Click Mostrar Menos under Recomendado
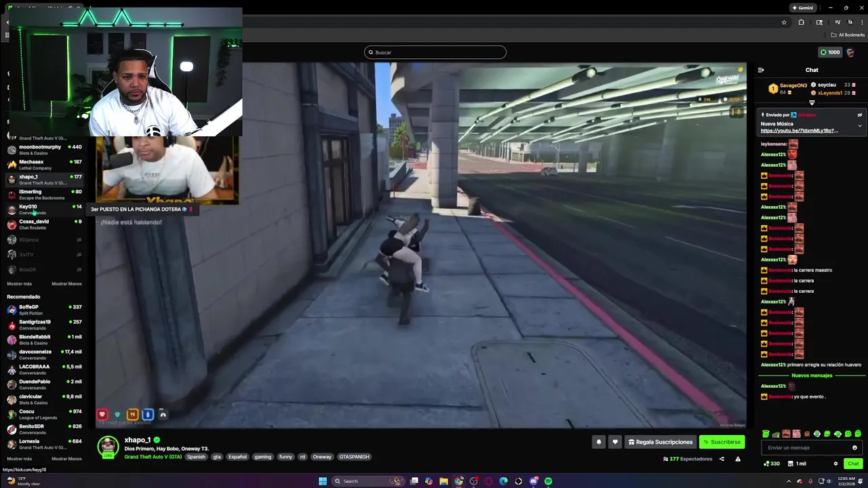The image size is (868, 488). (x=66, y=459)
